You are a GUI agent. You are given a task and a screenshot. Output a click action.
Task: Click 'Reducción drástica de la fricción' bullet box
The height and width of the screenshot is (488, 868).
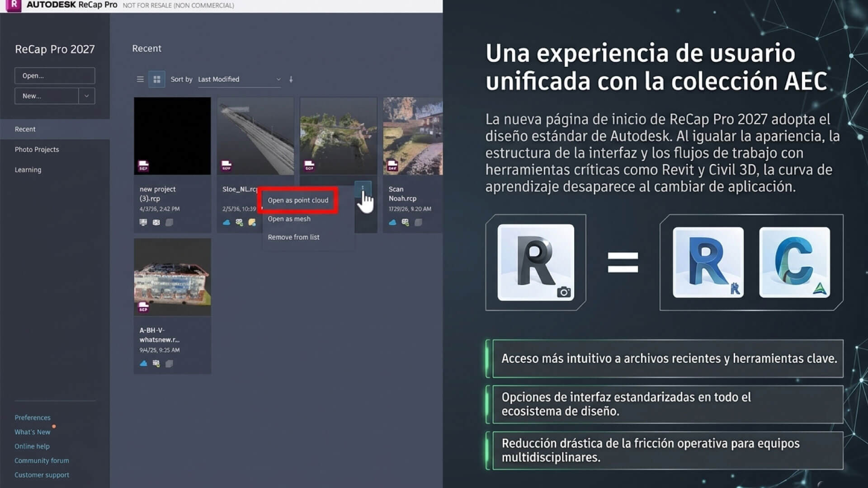pyautogui.click(x=668, y=450)
